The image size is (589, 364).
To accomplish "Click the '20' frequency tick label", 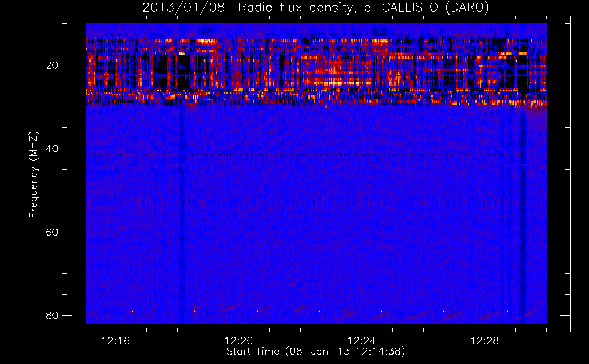I will (52, 66).
